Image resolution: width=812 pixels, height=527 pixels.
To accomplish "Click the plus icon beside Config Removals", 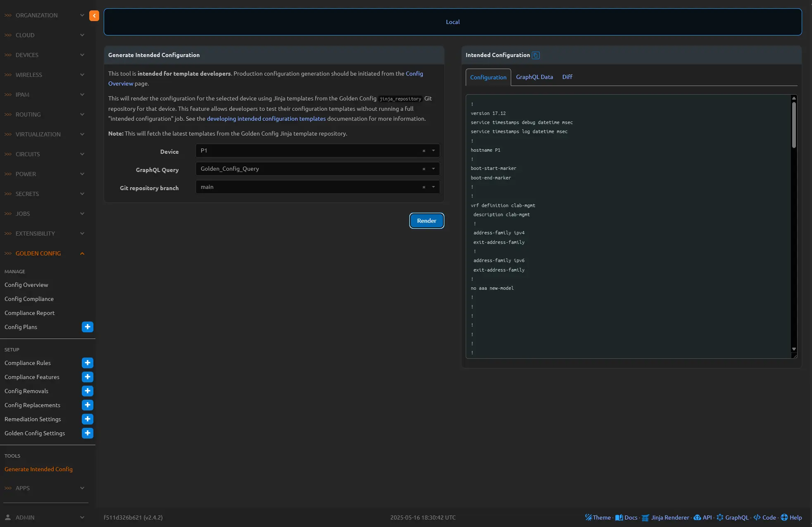I will [x=88, y=391].
